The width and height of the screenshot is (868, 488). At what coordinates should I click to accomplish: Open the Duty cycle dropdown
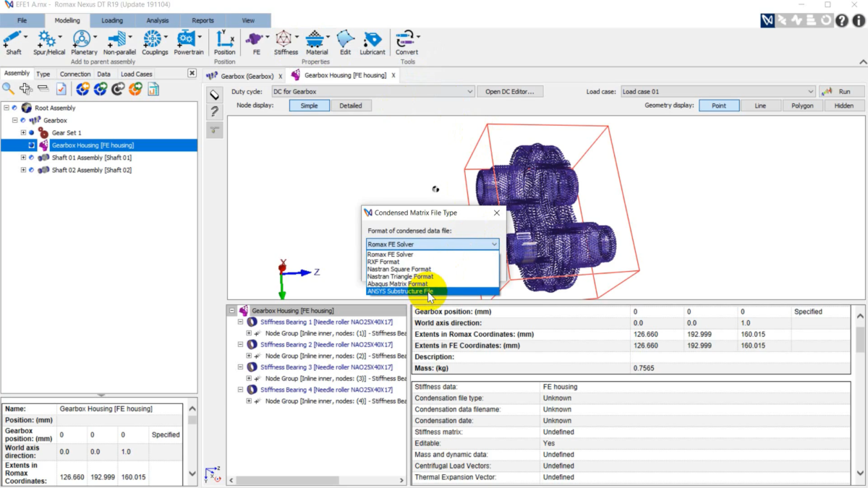tap(373, 92)
